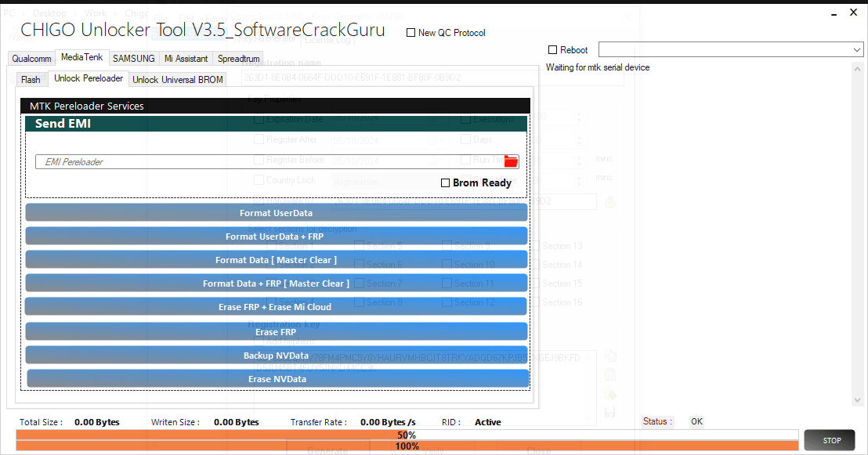Enable the New QC Protocol checkbox
868x455 pixels.
pyautogui.click(x=409, y=32)
